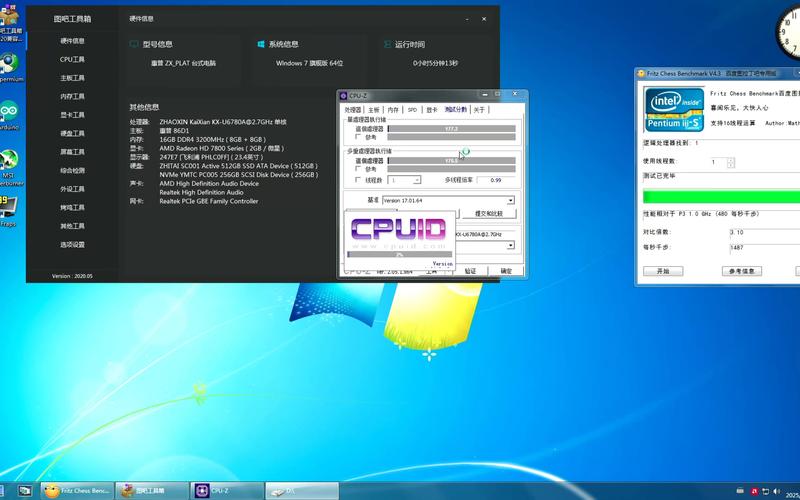
Task: Enable the 线程数 checkbox in CPU-Z
Action: [x=358, y=180]
